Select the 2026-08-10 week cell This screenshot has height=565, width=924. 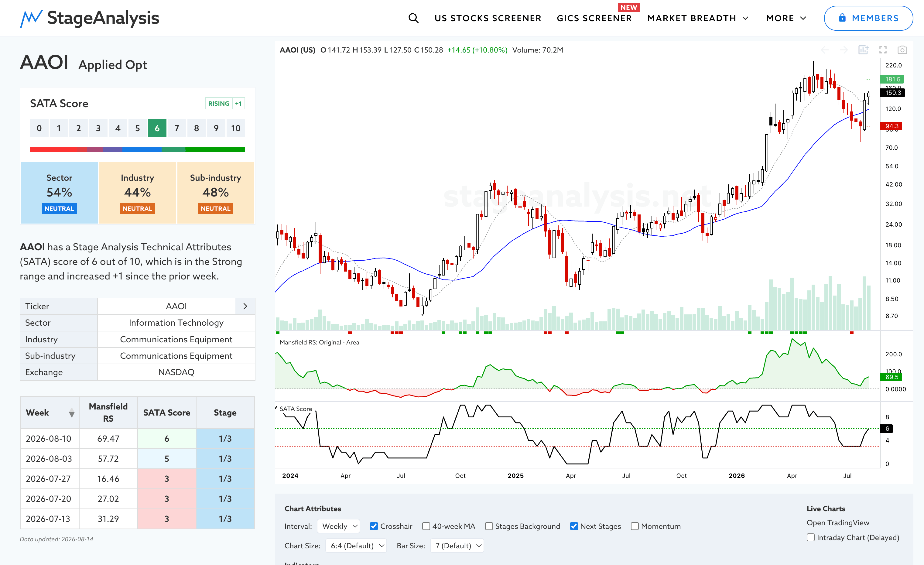(x=50, y=439)
